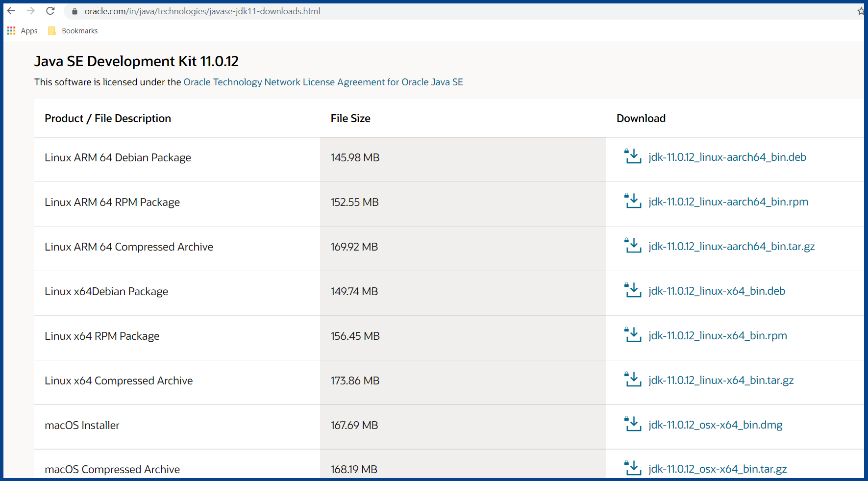Download jdk-11.0.12_linux-aarch64_bin.deb link
Viewport: 868px width, 481px height.
tap(727, 157)
